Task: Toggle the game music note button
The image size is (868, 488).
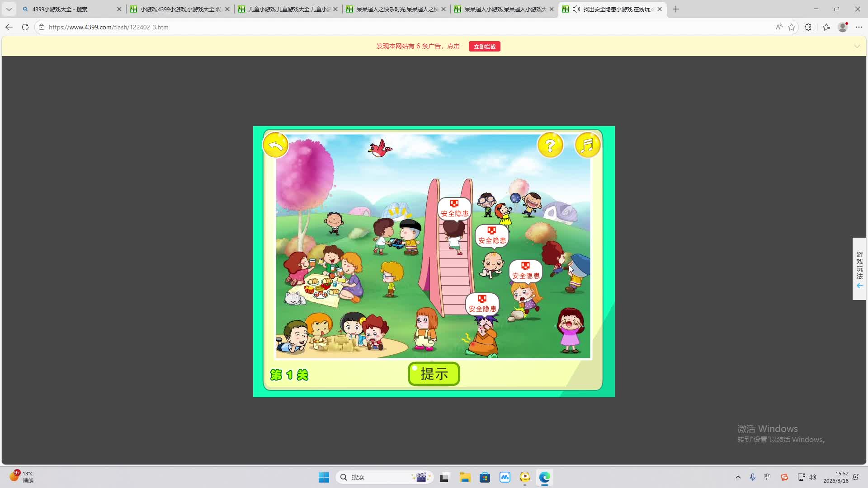Action: [587, 145]
